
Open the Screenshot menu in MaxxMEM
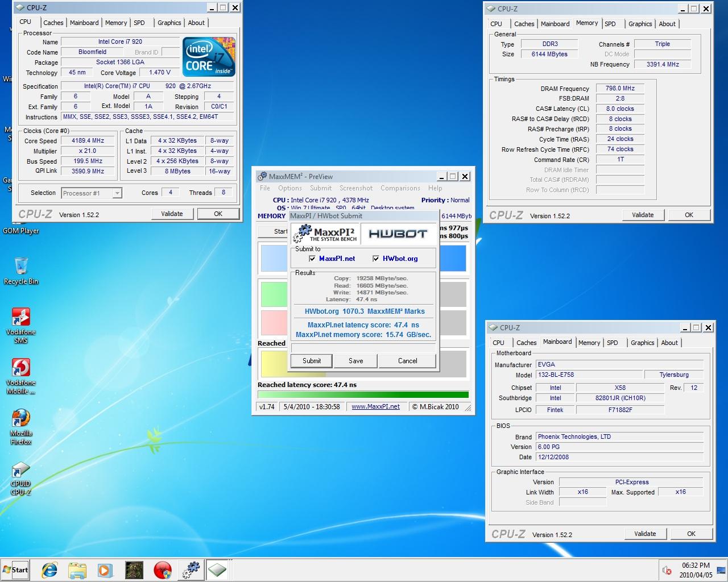coord(356,188)
